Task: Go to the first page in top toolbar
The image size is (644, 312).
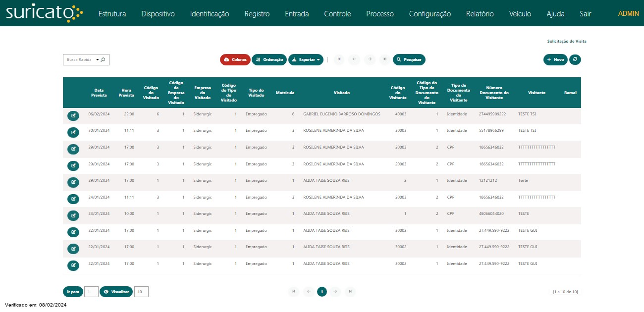Action: coord(339,59)
